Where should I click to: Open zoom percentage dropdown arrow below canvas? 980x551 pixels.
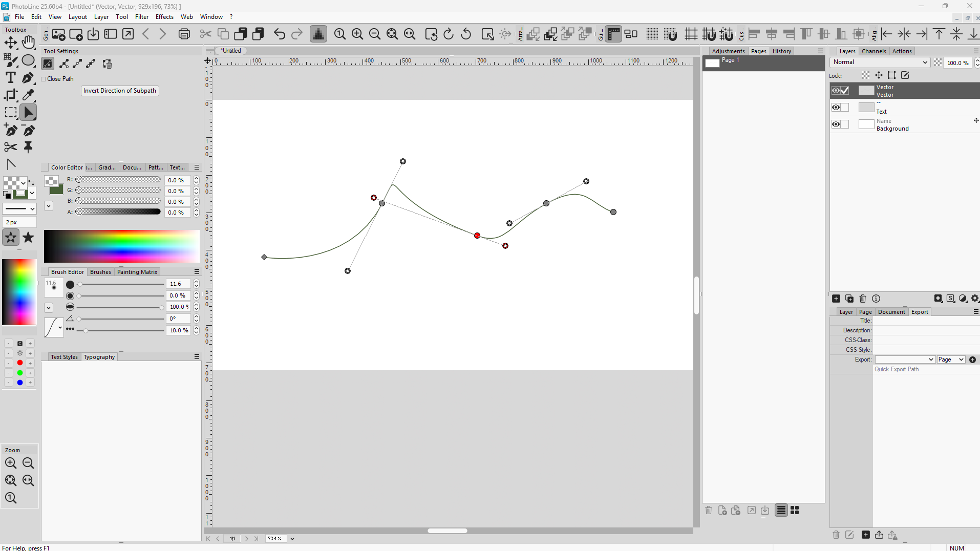(292, 539)
